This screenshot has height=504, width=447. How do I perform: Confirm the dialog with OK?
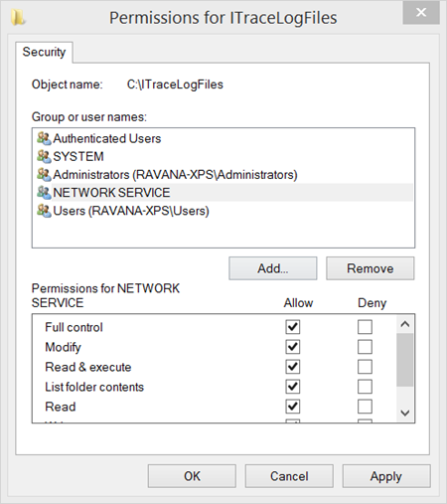(x=192, y=476)
